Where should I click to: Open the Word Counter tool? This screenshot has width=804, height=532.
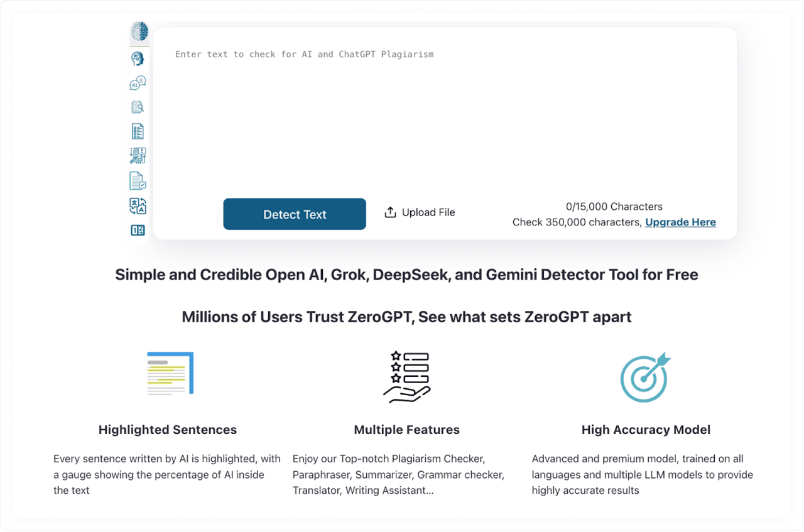(138, 230)
